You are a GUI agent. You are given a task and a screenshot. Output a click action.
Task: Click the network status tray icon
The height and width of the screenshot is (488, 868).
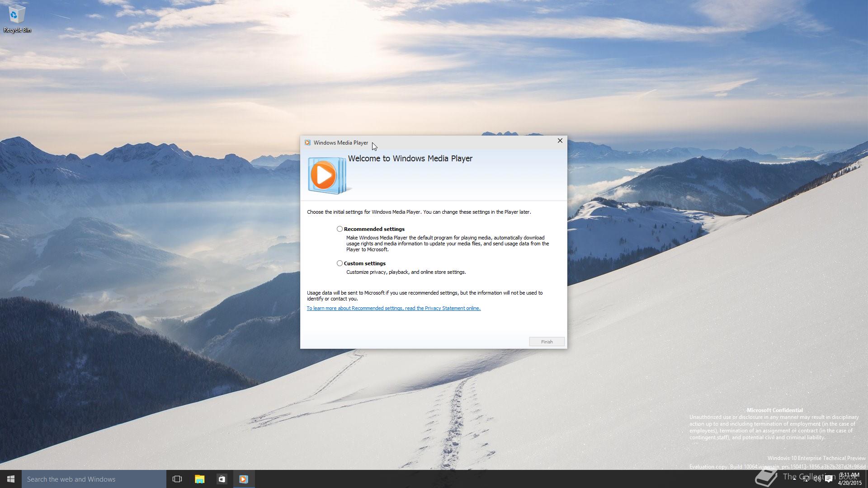click(806, 479)
